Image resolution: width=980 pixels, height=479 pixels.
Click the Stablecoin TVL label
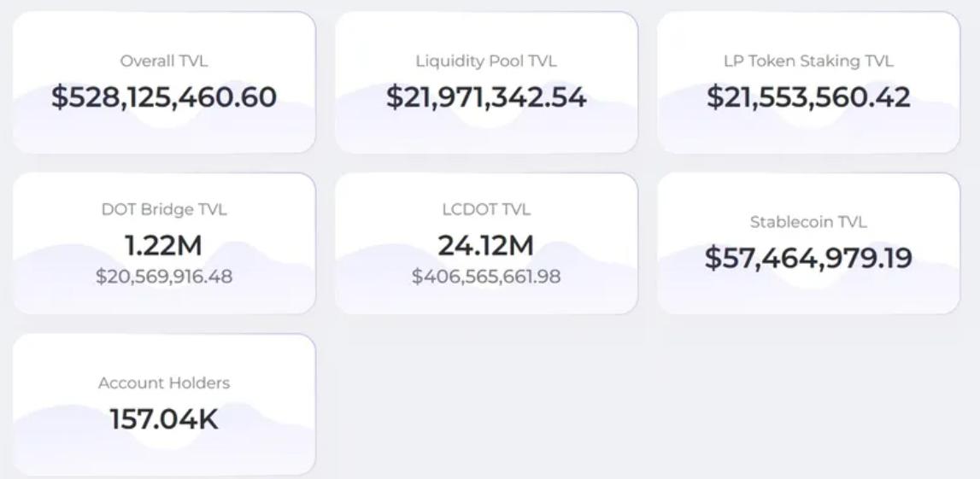point(808,222)
